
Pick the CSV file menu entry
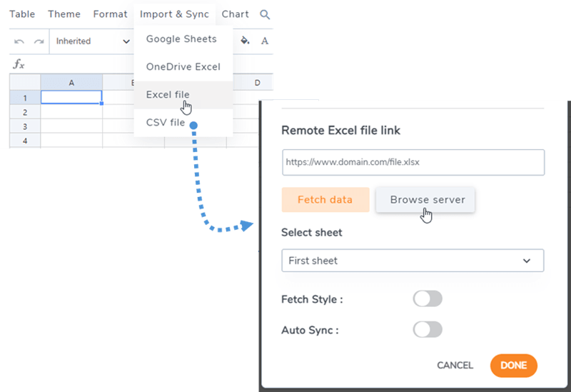tap(166, 123)
